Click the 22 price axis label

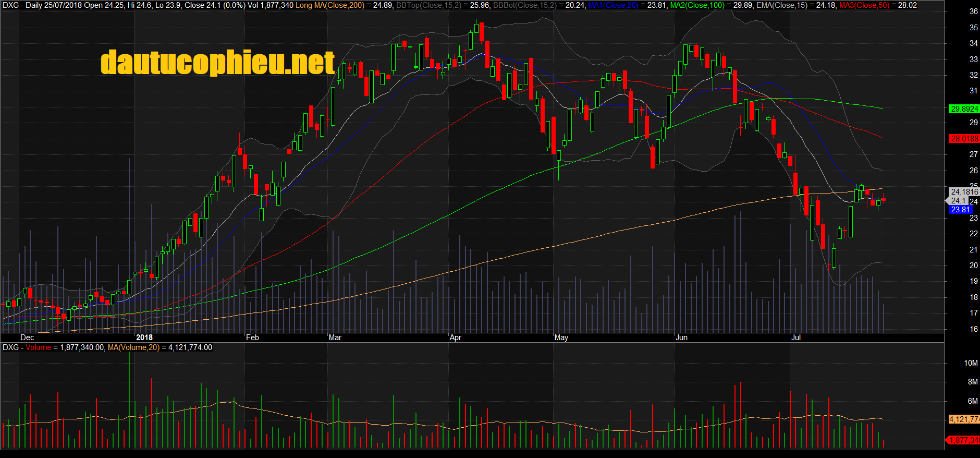pyautogui.click(x=973, y=234)
